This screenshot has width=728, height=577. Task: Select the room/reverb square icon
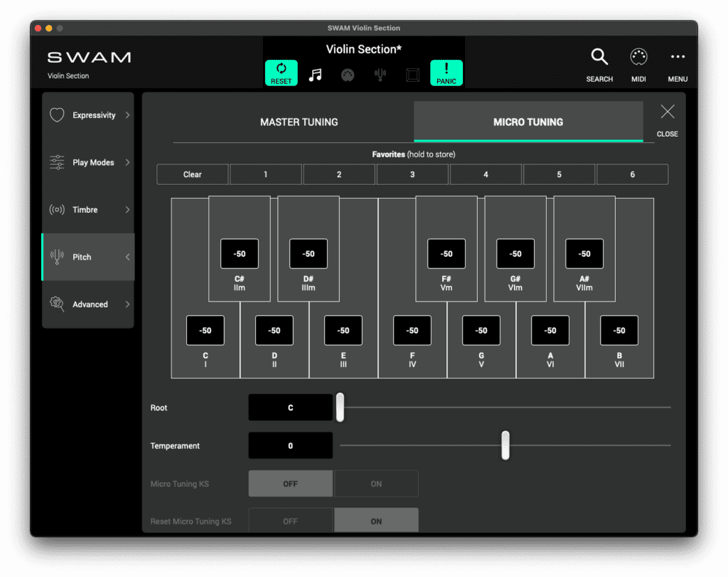tap(412, 73)
